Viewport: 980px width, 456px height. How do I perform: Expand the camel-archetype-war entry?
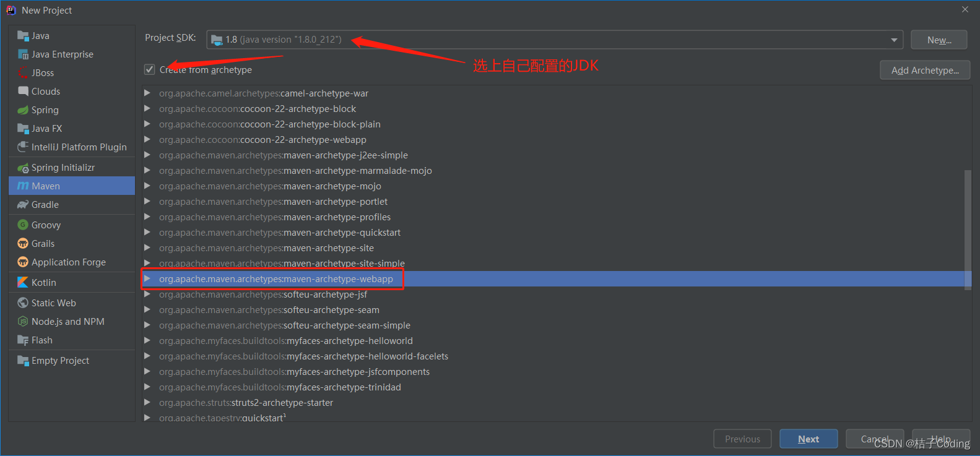point(147,93)
